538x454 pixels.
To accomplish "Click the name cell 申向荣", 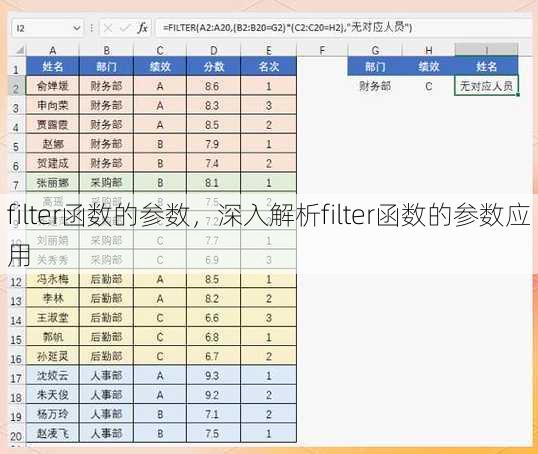I will (53, 105).
